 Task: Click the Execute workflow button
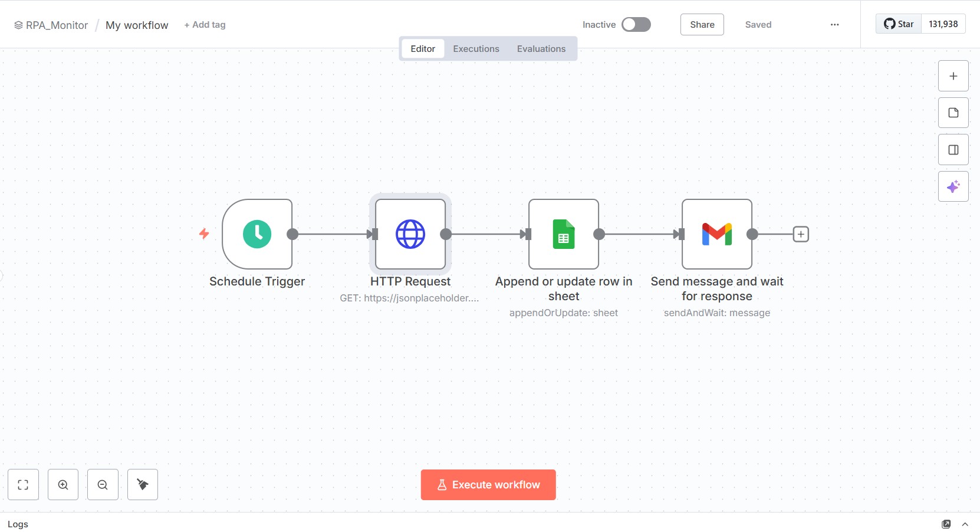click(488, 484)
